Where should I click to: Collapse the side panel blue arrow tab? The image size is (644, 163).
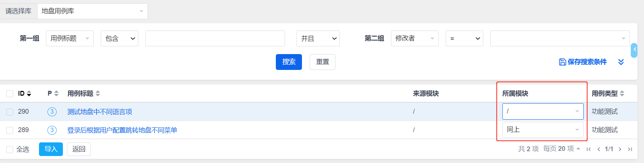click(x=634, y=50)
